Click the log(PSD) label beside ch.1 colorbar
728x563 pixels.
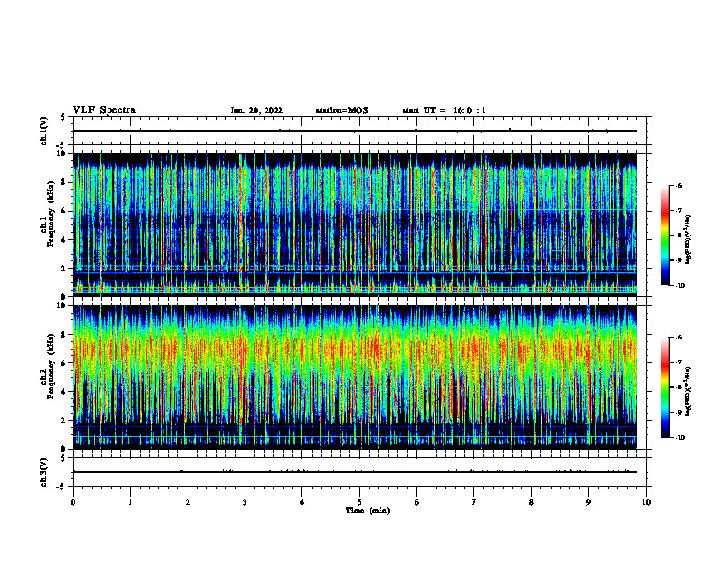pyautogui.click(x=688, y=240)
